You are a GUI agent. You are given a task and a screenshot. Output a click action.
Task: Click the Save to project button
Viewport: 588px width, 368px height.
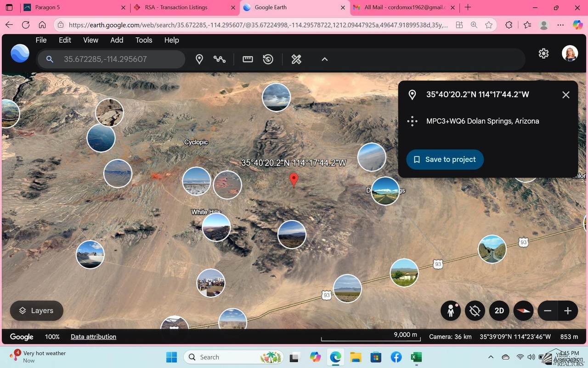[x=445, y=160]
